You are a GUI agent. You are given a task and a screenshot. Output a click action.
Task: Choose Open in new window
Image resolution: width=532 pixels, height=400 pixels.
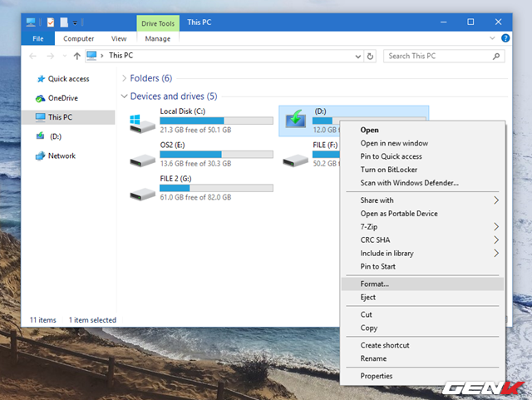[422, 143]
